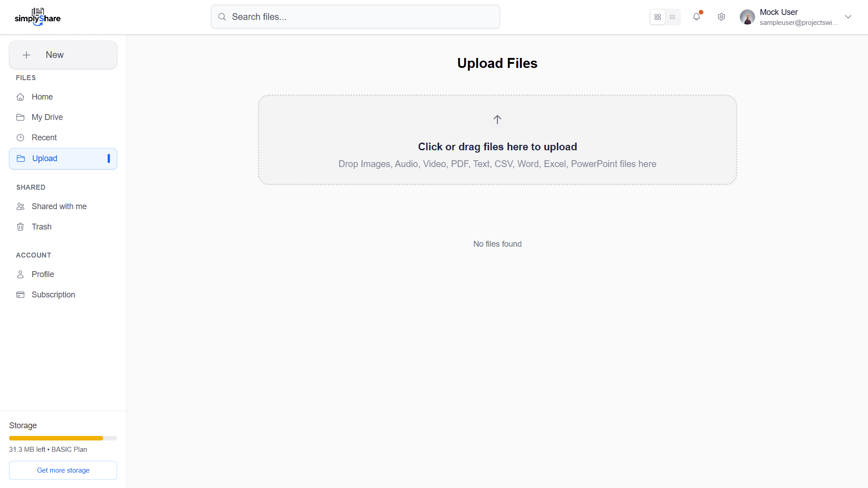868x488 pixels.
Task: Open the My Drive section
Action: [47, 117]
